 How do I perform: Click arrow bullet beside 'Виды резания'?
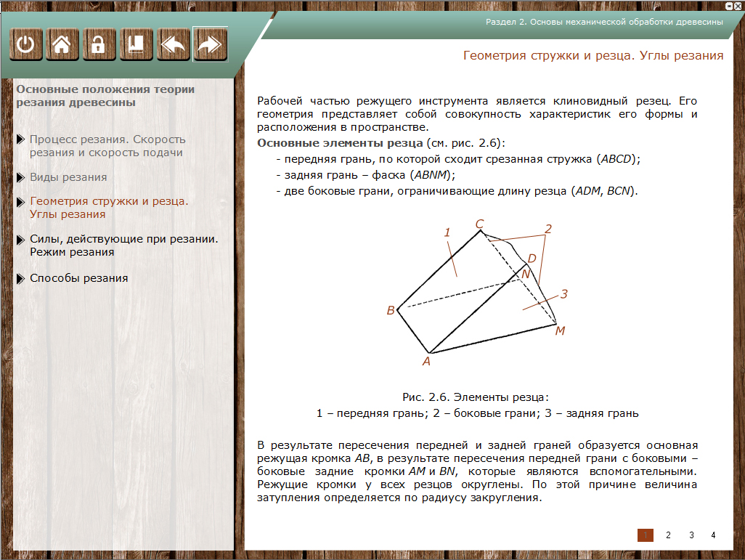(20, 177)
